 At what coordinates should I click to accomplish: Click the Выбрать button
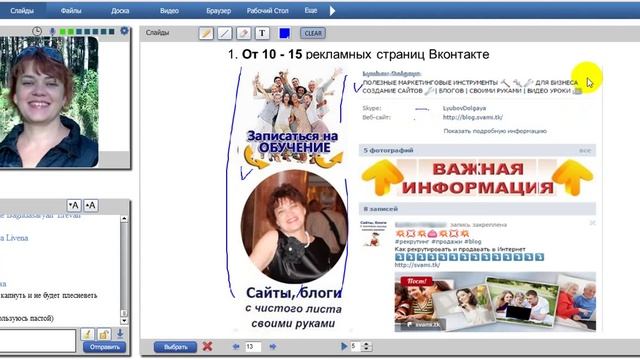[x=175, y=347]
